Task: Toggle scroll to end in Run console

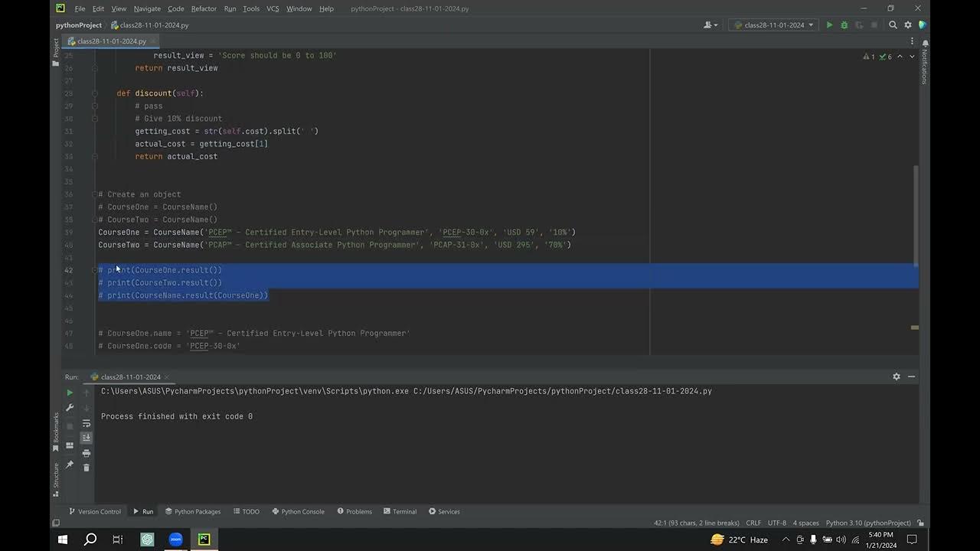Action: (87, 438)
